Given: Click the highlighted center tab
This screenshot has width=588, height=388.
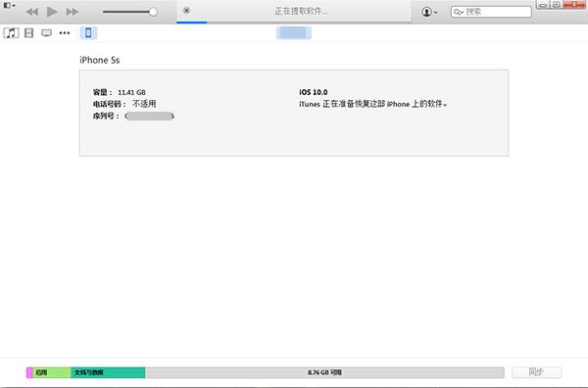Looking at the screenshot, I should pos(294,33).
